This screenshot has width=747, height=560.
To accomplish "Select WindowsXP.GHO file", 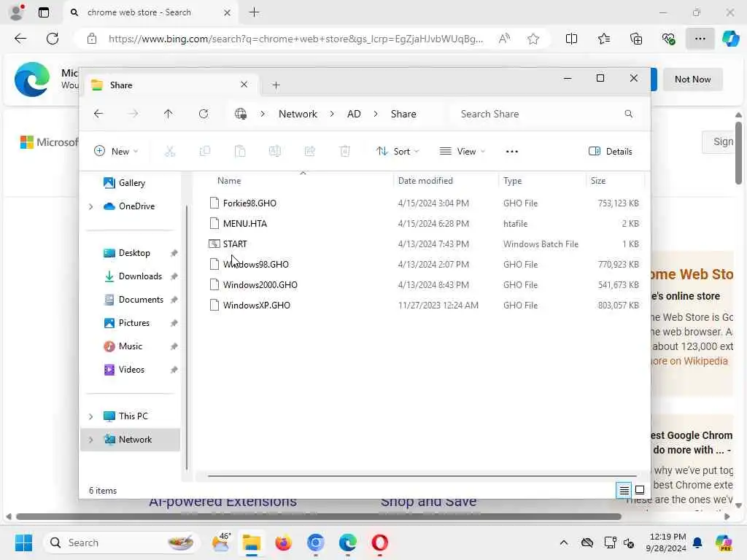I will 256,306.
